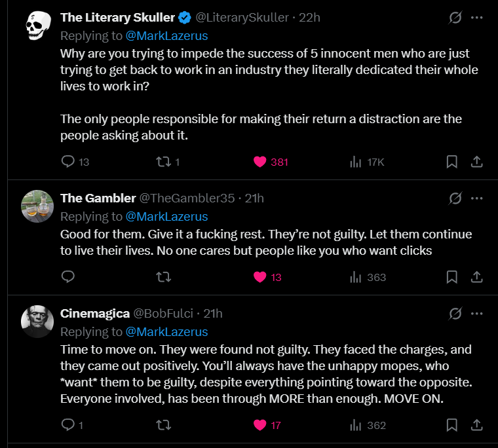Viewport: 498px width, 448px height.
Task: Unlike The Gambler's tweet with 13 likes
Action: [260, 277]
